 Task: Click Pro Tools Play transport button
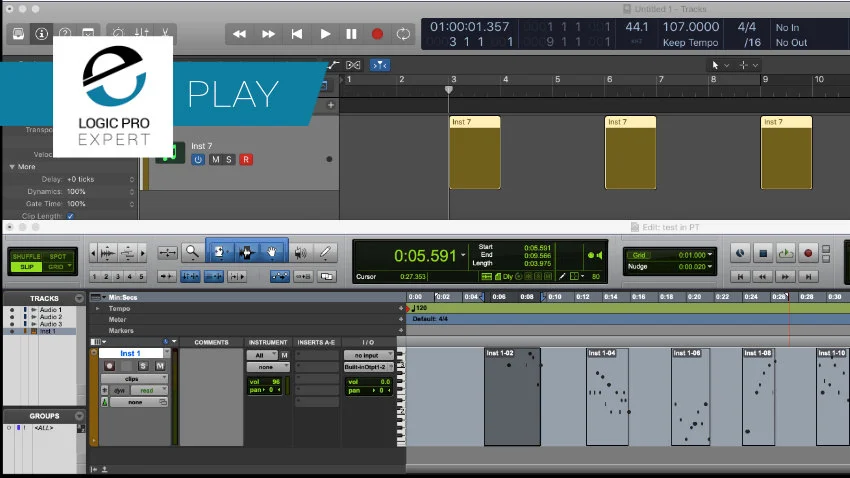pos(785,253)
